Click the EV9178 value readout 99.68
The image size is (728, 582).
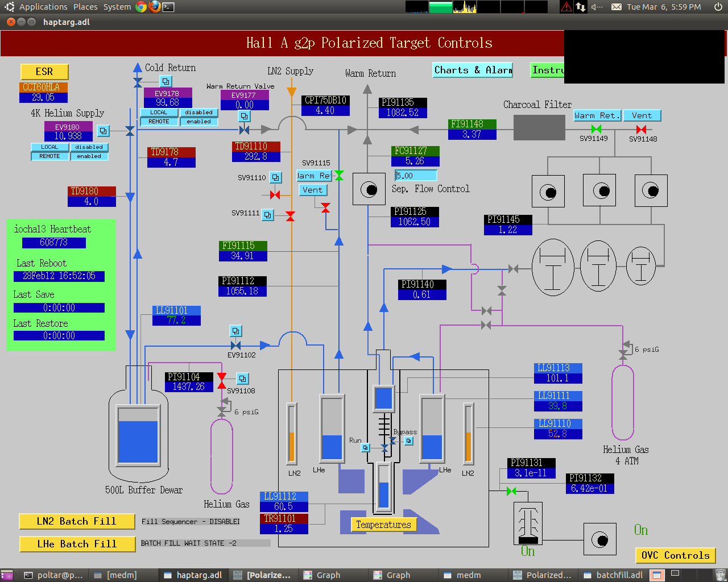[x=168, y=103]
